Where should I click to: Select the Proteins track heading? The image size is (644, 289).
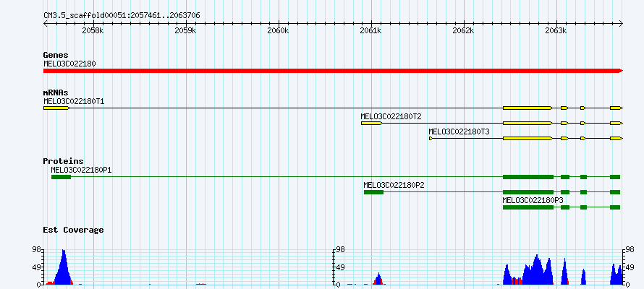pyautogui.click(x=63, y=161)
